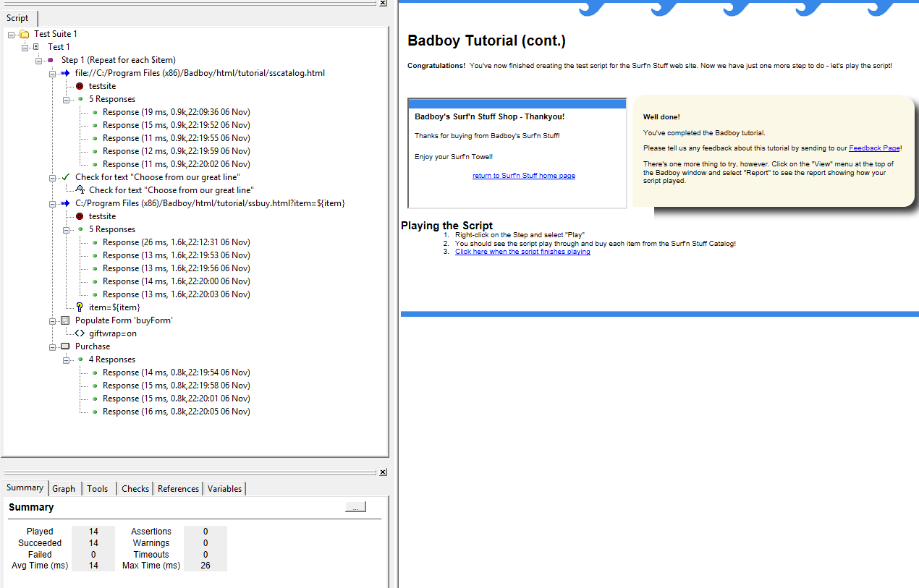The height and width of the screenshot is (588, 919).
Task: Click the small document icon beside Test 1
Action: tap(38, 47)
